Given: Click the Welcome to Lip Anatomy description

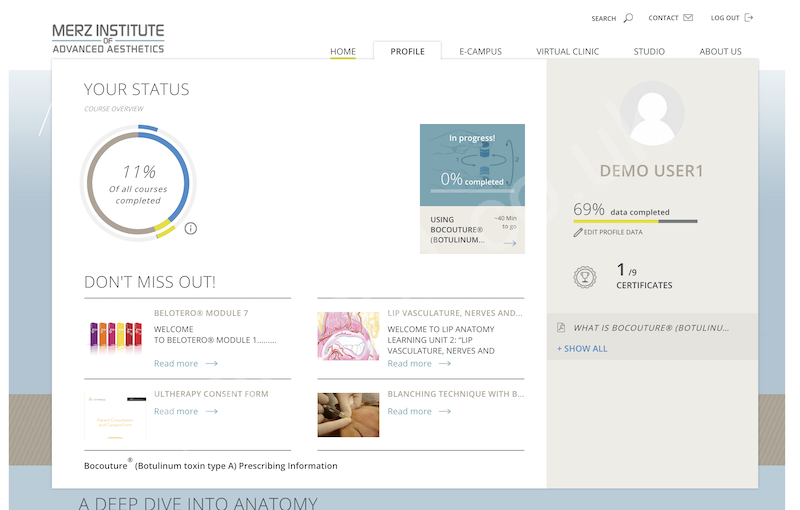Looking at the screenshot, I should 441,340.
